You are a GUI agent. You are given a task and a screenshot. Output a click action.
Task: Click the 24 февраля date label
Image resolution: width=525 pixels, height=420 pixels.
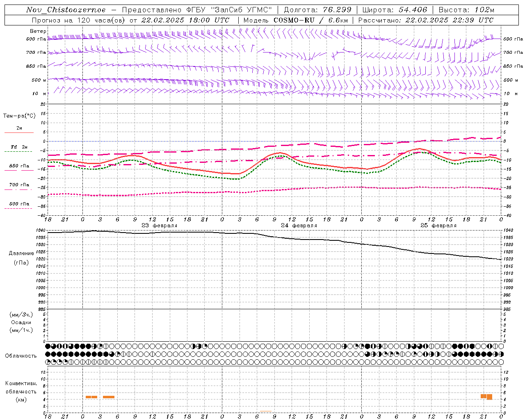coord(299,226)
